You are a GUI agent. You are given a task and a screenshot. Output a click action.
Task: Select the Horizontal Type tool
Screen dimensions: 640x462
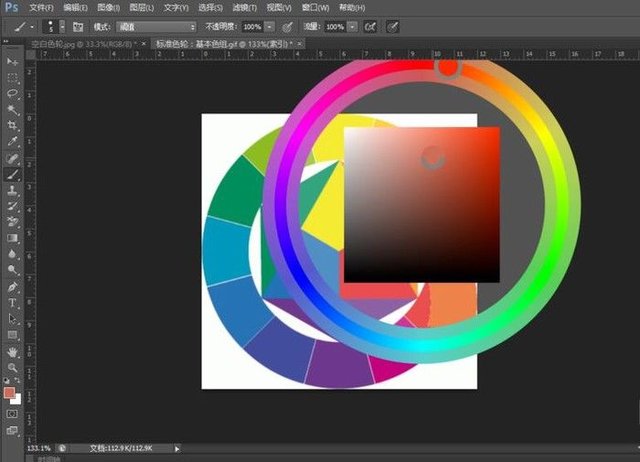coord(12,302)
